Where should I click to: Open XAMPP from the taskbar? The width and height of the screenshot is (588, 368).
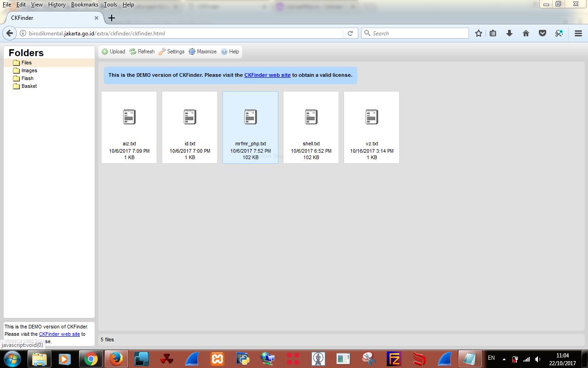point(217,359)
